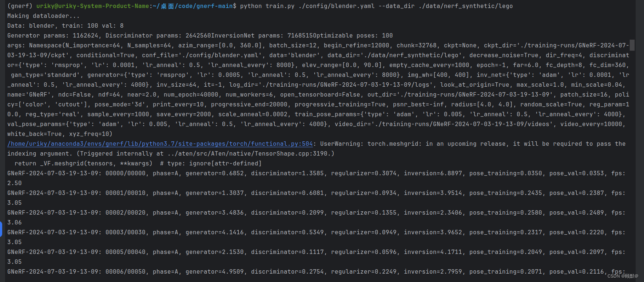The height and width of the screenshot is (282, 644).
Task: Click the '--data_dir ./data/nerf_synthetic/lego' argument
Action: click(446, 6)
